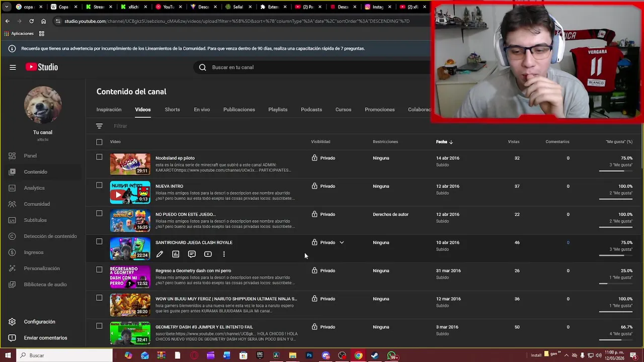Viewport: 644px width, 362px height.
Task: Open Steam from the taskbar
Action: pos(374,355)
